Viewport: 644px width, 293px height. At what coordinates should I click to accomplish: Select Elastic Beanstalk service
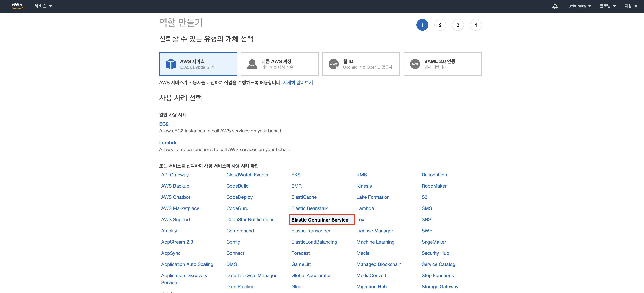point(309,208)
